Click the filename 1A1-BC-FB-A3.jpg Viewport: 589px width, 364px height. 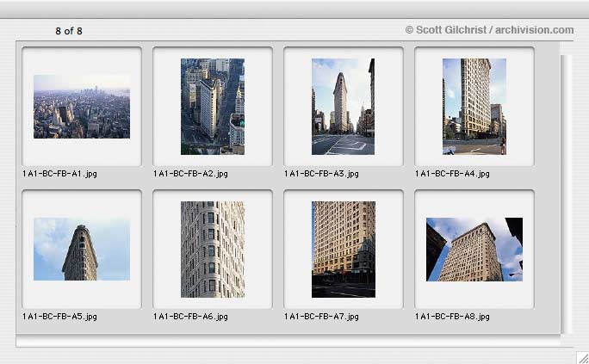(321, 174)
